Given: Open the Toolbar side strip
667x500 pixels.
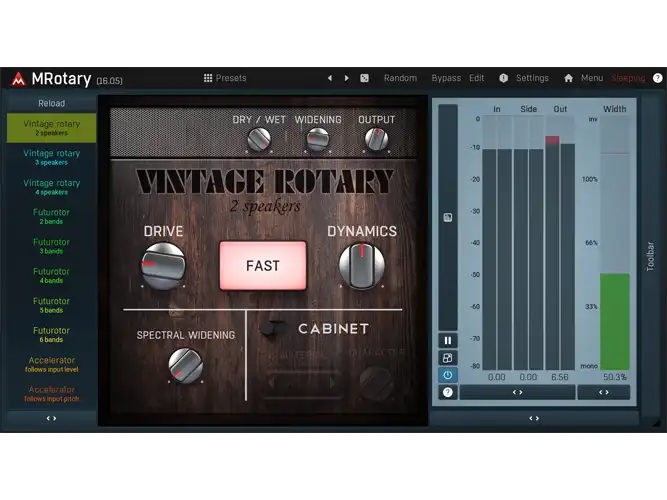Looking at the screenshot, I should (x=650, y=256).
